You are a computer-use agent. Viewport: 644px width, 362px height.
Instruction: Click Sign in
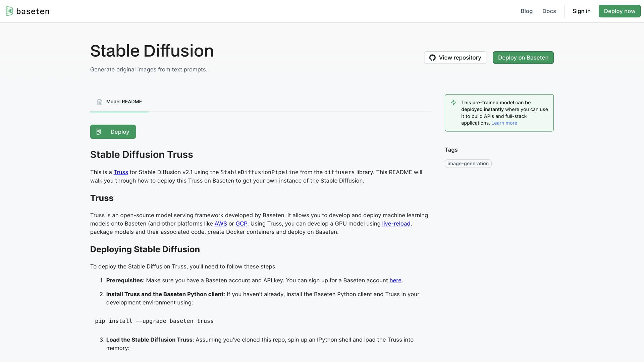581,11
